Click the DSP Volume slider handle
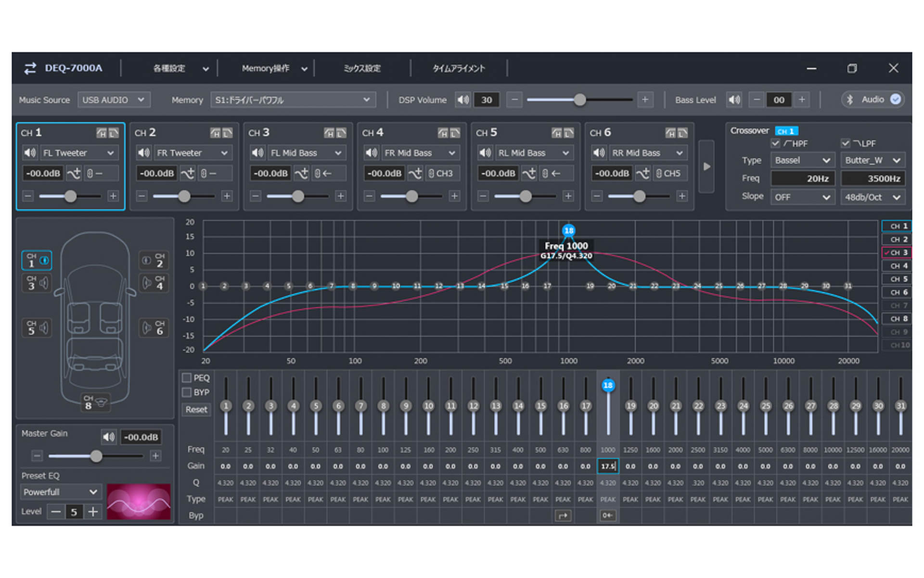The width and height of the screenshot is (924, 578). click(580, 100)
